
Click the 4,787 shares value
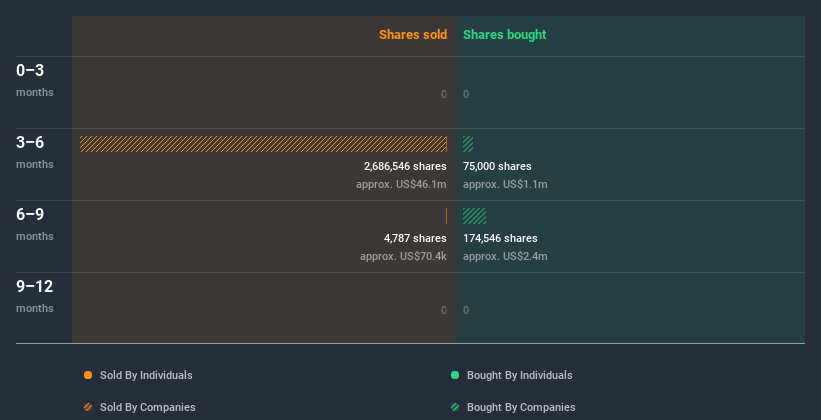coord(415,238)
